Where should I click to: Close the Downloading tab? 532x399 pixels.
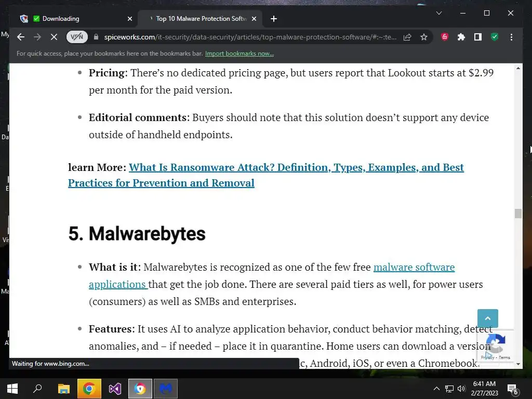coord(129,19)
